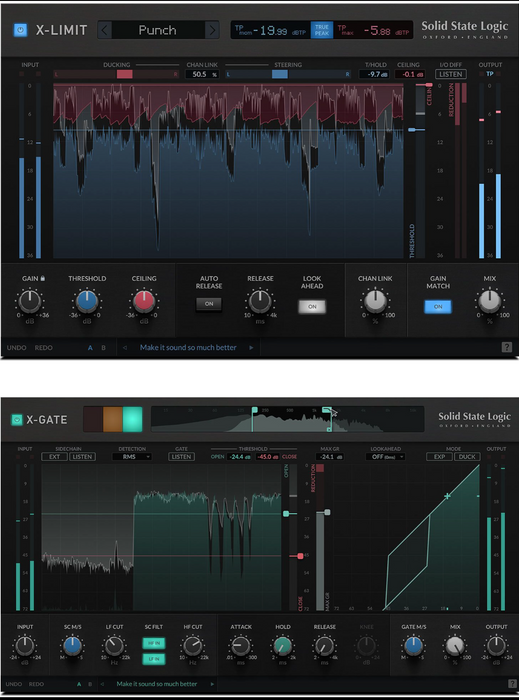This screenshot has height=700, width=519.
Task: Enable DUCK mode in X-Gate
Action: [x=467, y=457]
